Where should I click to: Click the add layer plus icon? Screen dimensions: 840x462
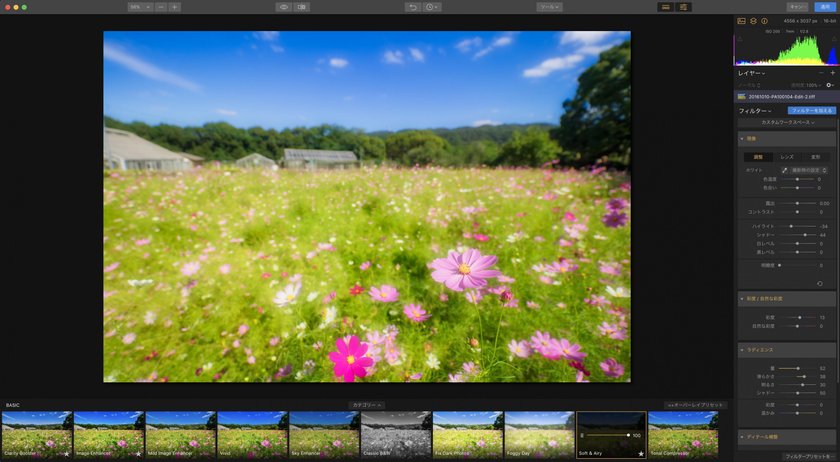832,73
